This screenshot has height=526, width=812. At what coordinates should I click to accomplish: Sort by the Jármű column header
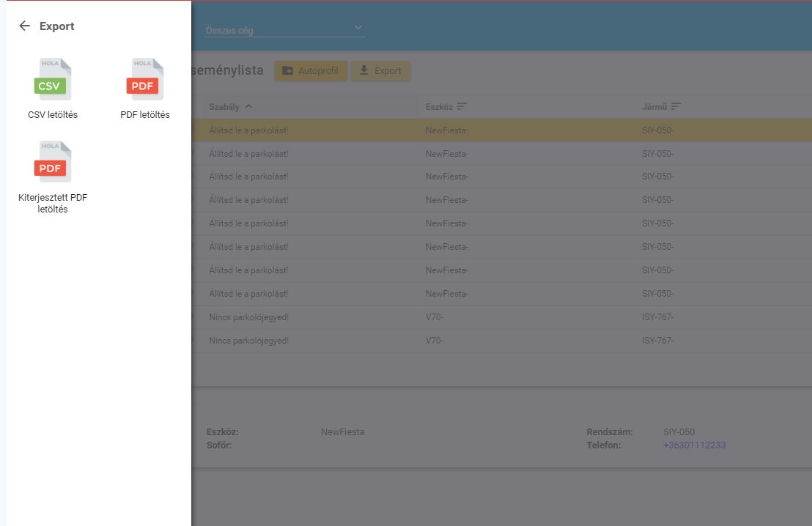[654, 107]
